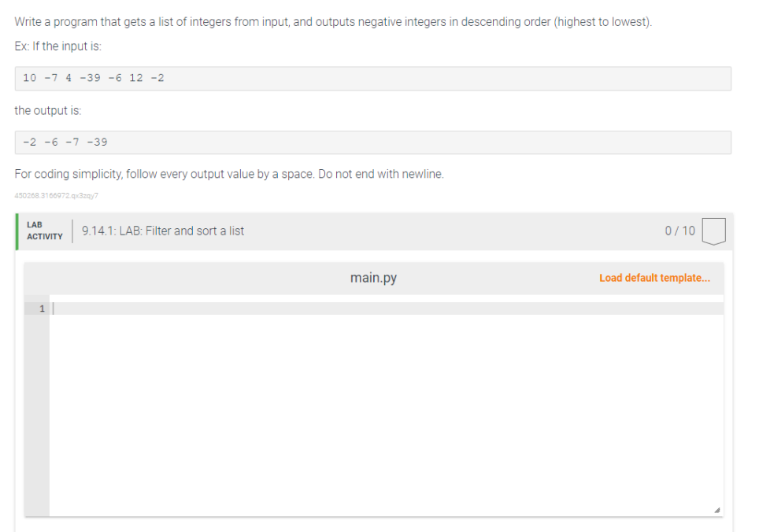
Task: Place cursor on highlighted line 1 of editor
Action: point(387,308)
